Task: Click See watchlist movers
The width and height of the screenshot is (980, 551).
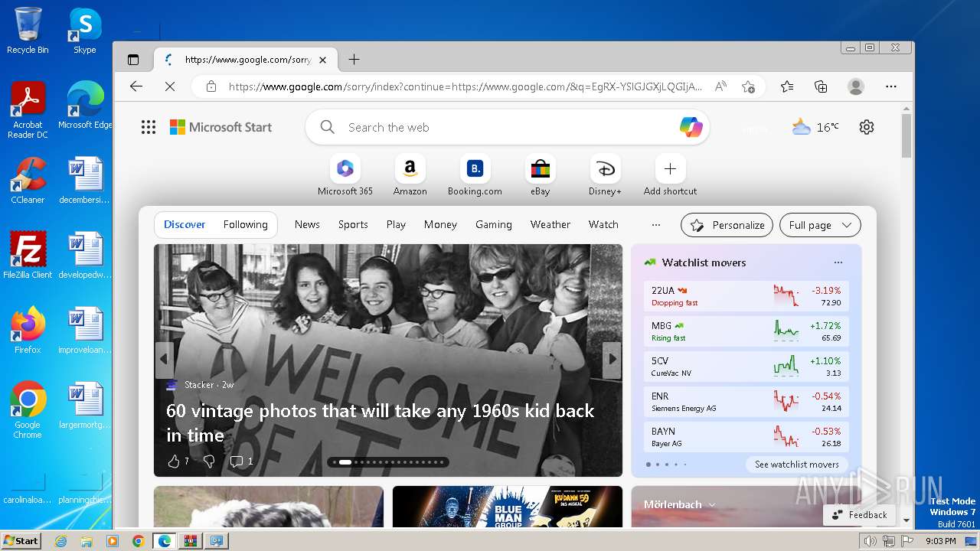Action: (797, 465)
